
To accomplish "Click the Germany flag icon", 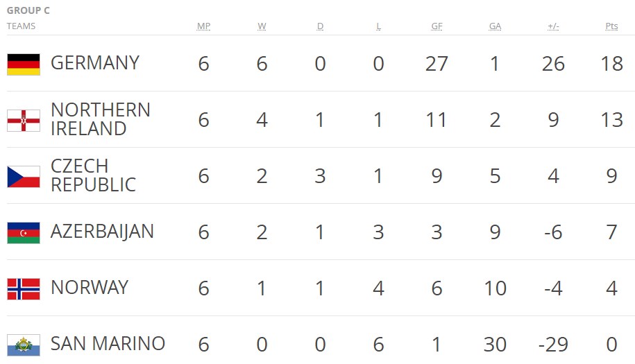I will [x=24, y=64].
